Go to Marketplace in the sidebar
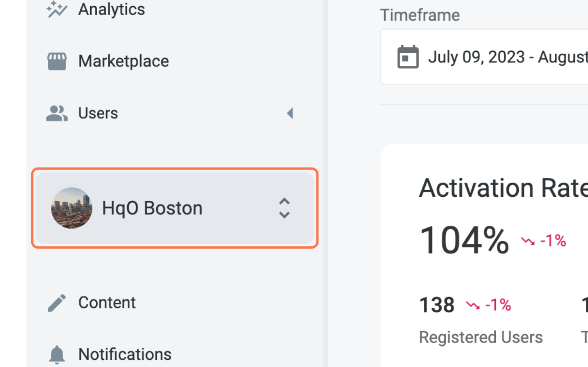 (123, 61)
